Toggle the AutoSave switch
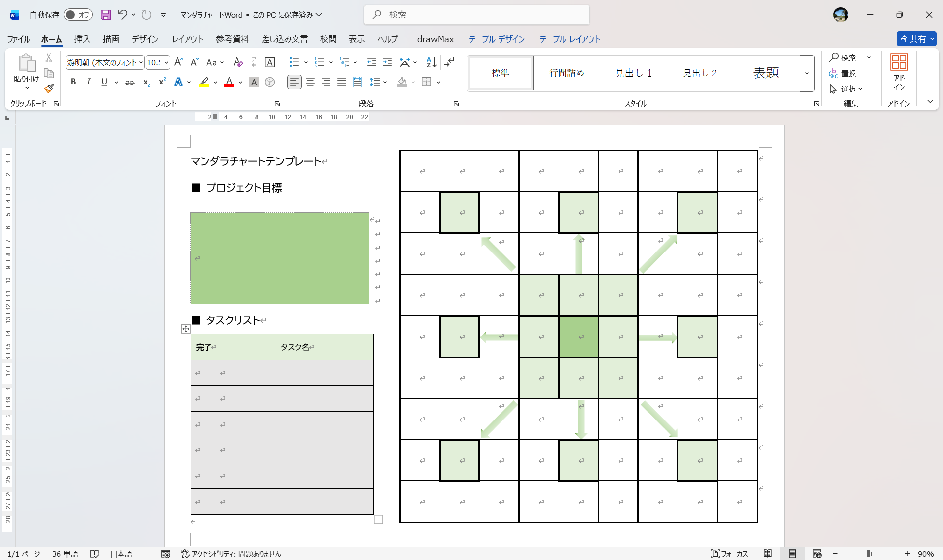The height and width of the screenshot is (560, 943). point(78,15)
